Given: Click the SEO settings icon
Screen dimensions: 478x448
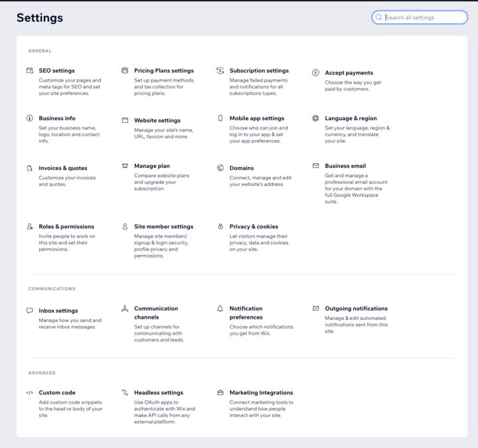Looking at the screenshot, I should click(x=30, y=71).
